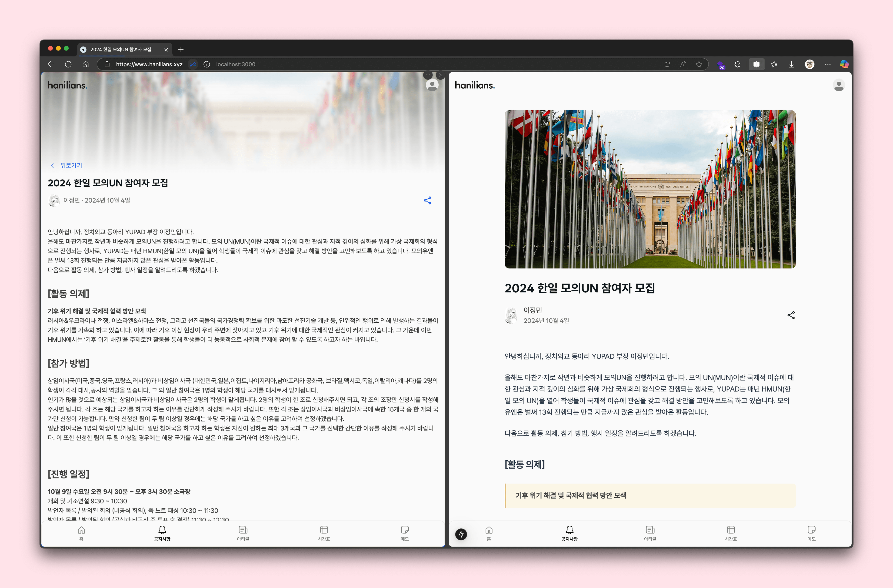The height and width of the screenshot is (588, 893).
Task: Click the blue share icon in left pane
Action: pos(427,200)
